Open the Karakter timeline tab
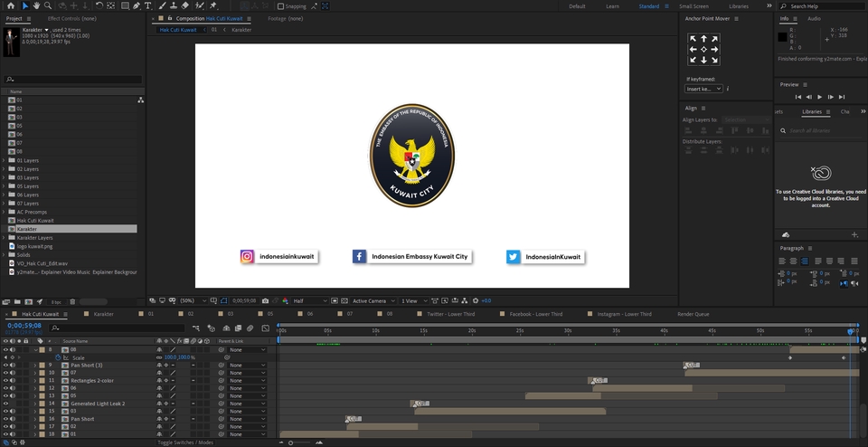This screenshot has width=868, height=447. point(103,314)
